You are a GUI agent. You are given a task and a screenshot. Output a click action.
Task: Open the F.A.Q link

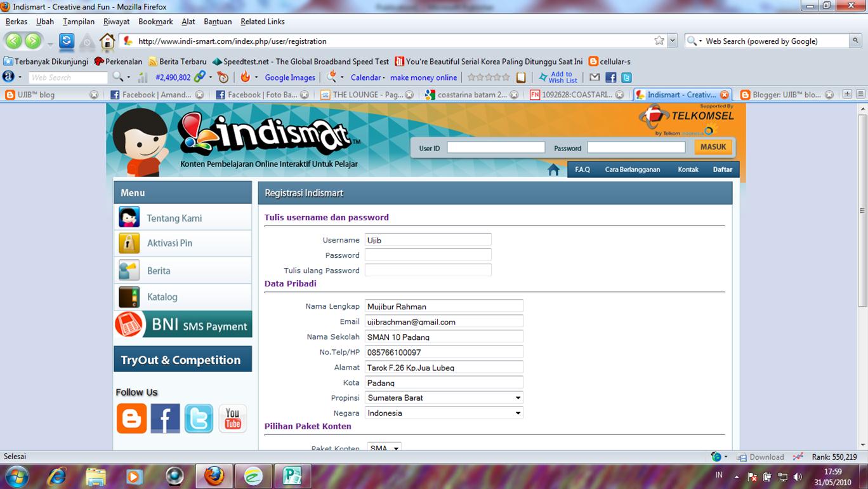pos(582,170)
